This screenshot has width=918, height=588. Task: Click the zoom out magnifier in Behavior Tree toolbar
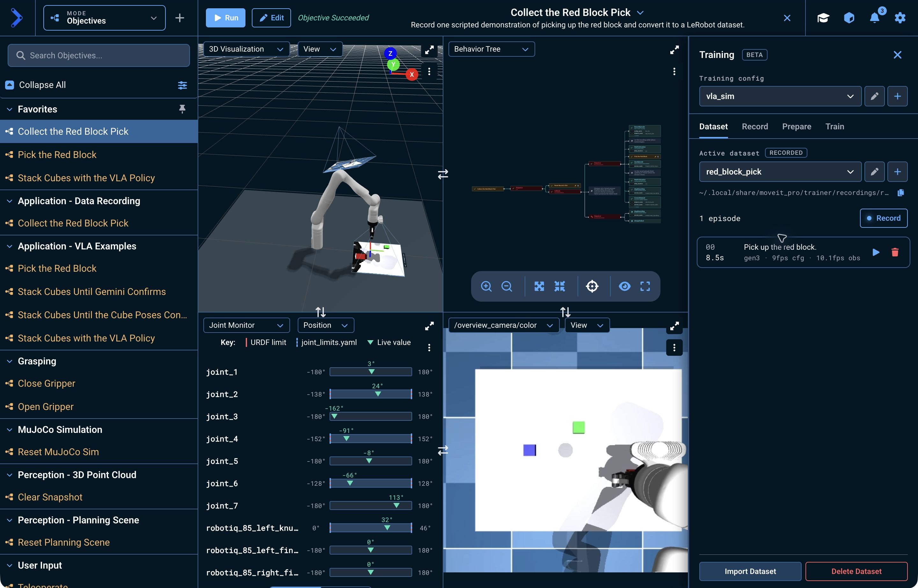click(x=506, y=286)
